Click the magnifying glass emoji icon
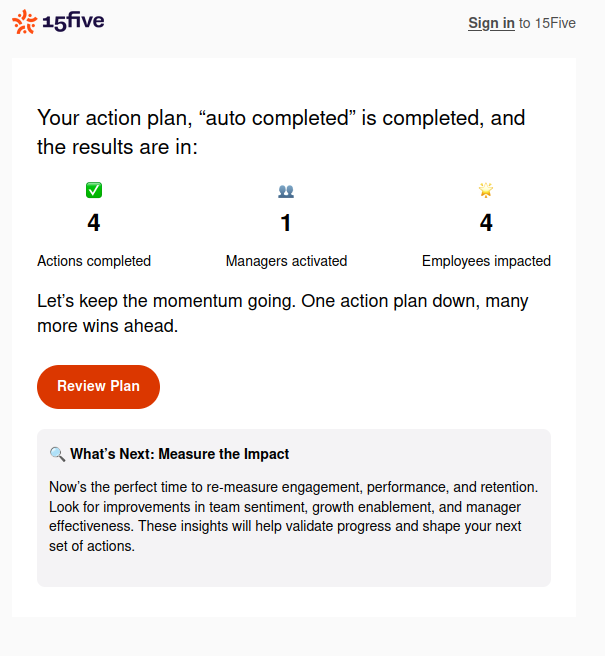Viewport: 605px width, 656px height. tap(57, 454)
